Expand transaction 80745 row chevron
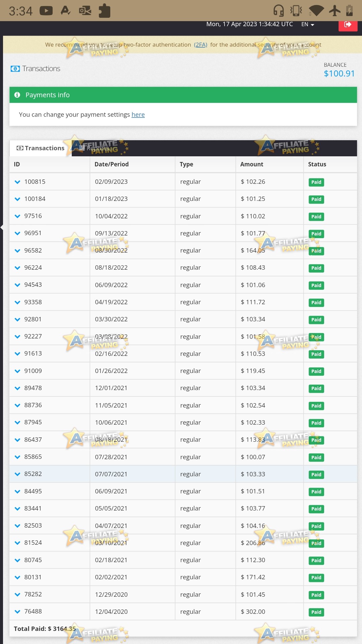The width and height of the screenshot is (362, 644). click(17, 560)
